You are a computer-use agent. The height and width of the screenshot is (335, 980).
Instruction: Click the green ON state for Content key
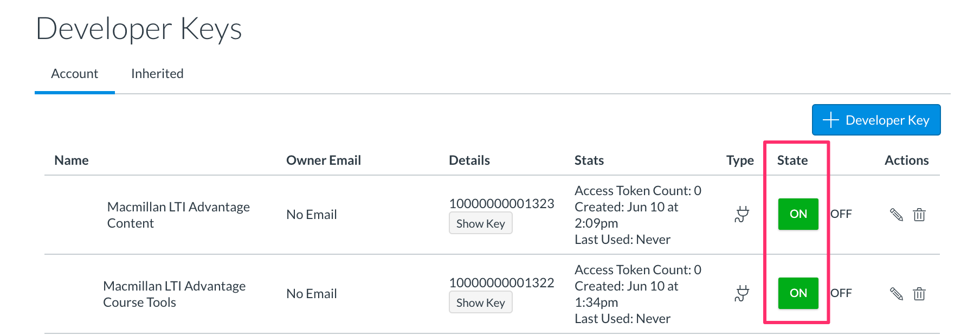click(797, 214)
